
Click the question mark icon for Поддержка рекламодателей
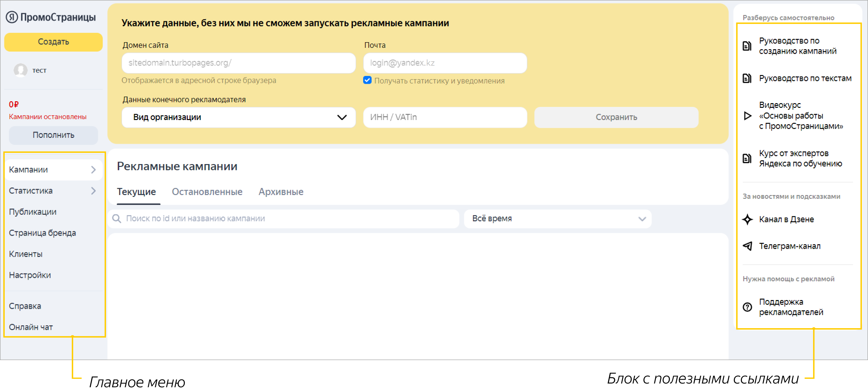pos(747,307)
